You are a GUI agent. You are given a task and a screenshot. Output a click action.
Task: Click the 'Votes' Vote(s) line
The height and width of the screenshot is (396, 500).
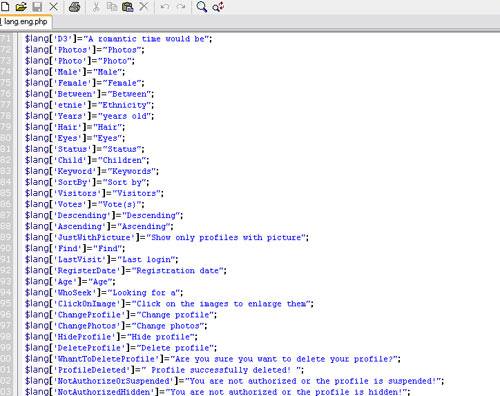point(85,204)
